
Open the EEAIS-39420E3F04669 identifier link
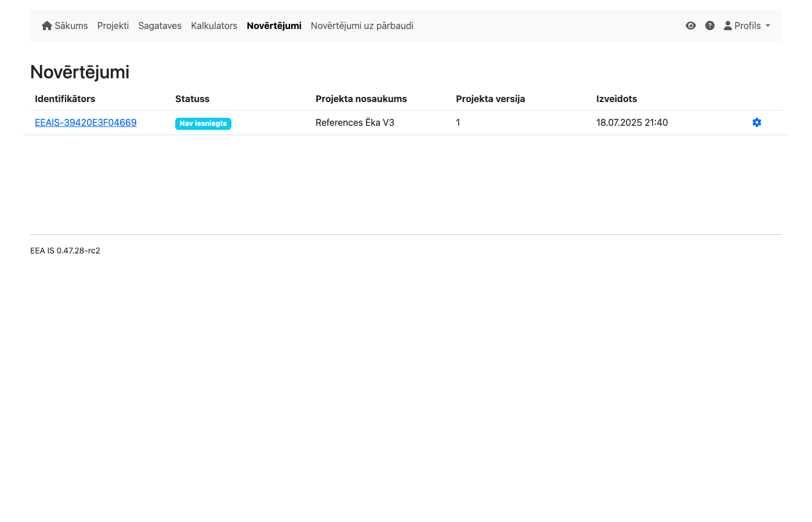point(86,122)
